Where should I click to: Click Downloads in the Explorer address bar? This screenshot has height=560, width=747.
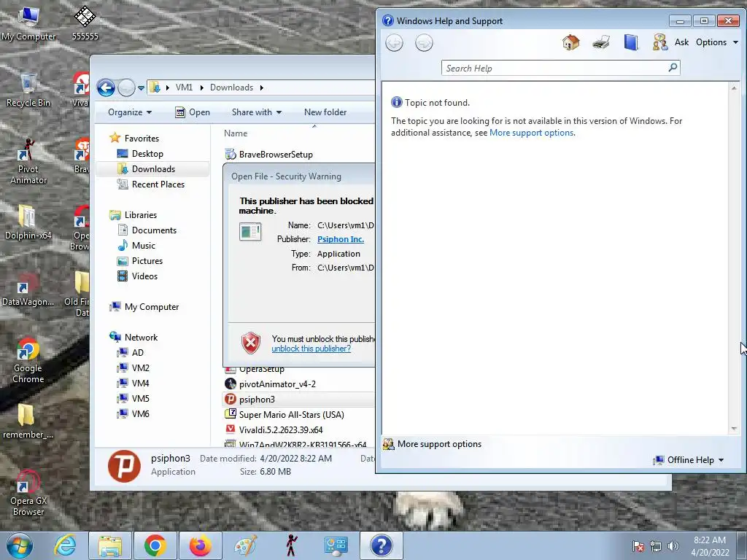(x=231, y=87)
